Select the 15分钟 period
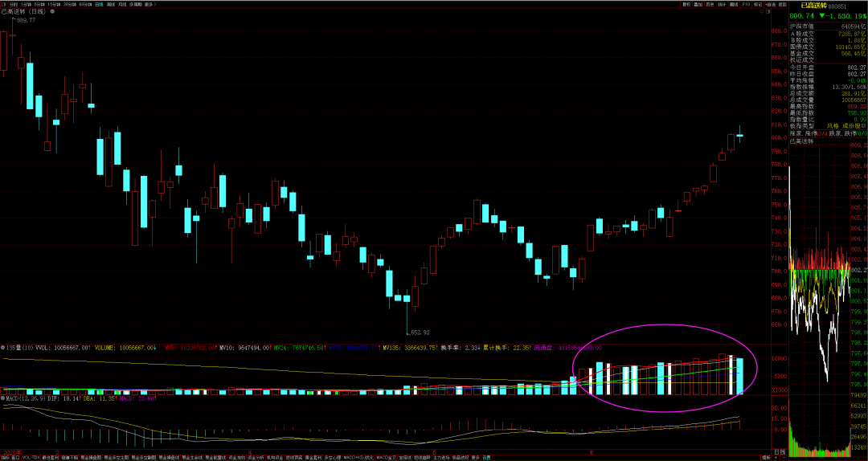 pos(54,5)
